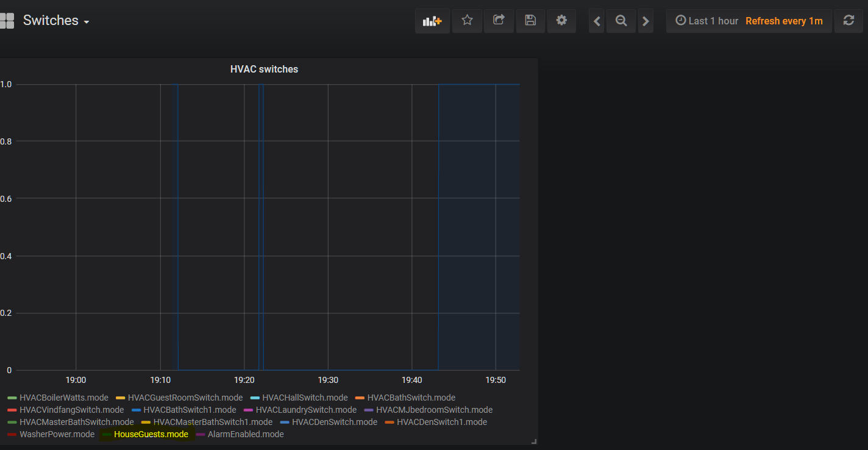Open the Share dashboard icon
The height and width of the screenshot is (450, 868).
pyautogui.click(x=499, y=21)
